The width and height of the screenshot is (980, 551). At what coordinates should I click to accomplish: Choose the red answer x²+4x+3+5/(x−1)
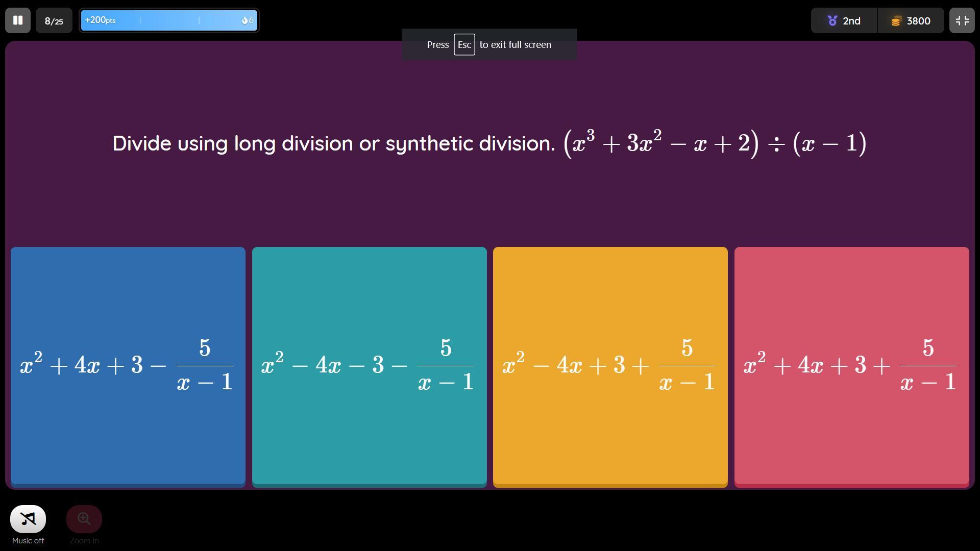(851, 365)
